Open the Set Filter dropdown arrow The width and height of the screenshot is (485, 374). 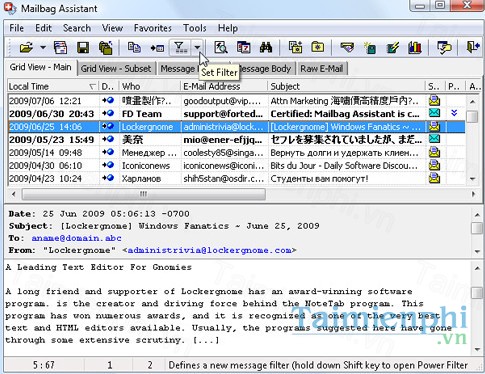coord(197,48)
